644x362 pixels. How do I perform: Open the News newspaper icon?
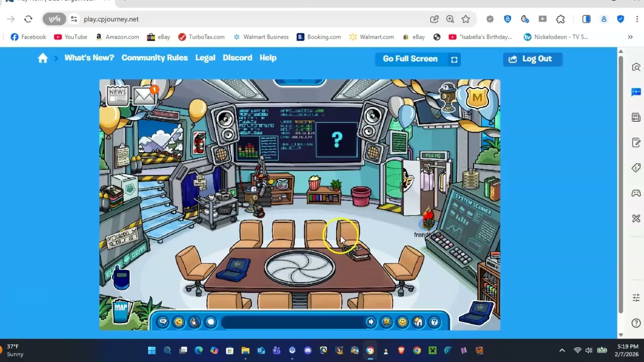click(118, 95)
